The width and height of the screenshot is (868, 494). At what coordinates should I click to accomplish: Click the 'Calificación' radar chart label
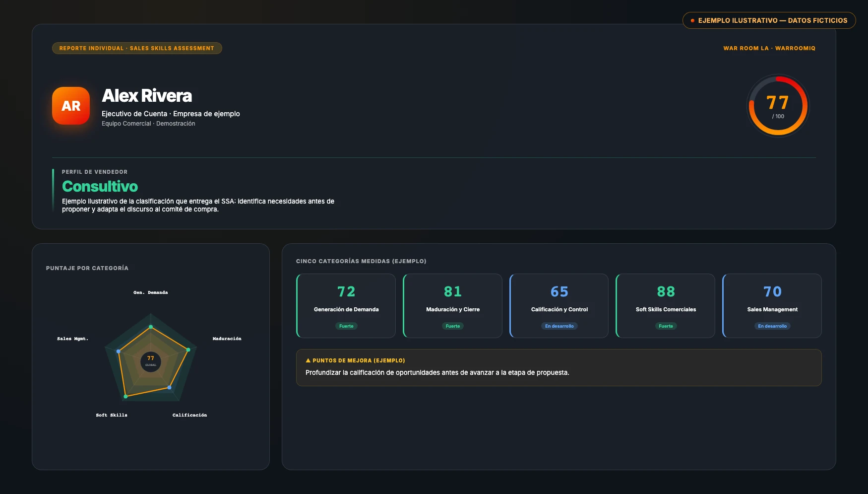click(189, 415)
